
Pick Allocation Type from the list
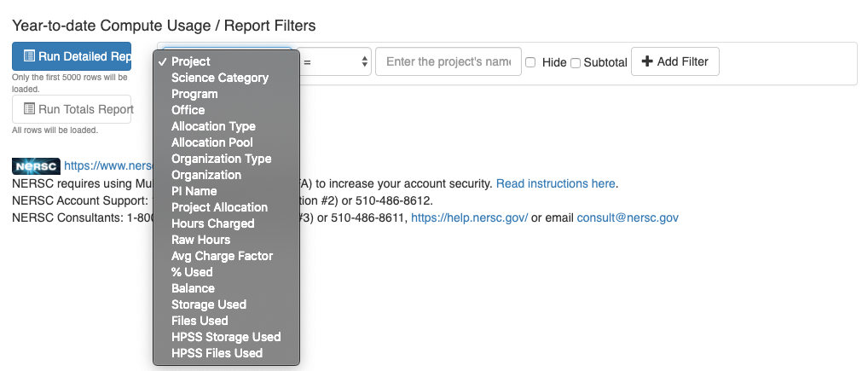tap(213, 126)
